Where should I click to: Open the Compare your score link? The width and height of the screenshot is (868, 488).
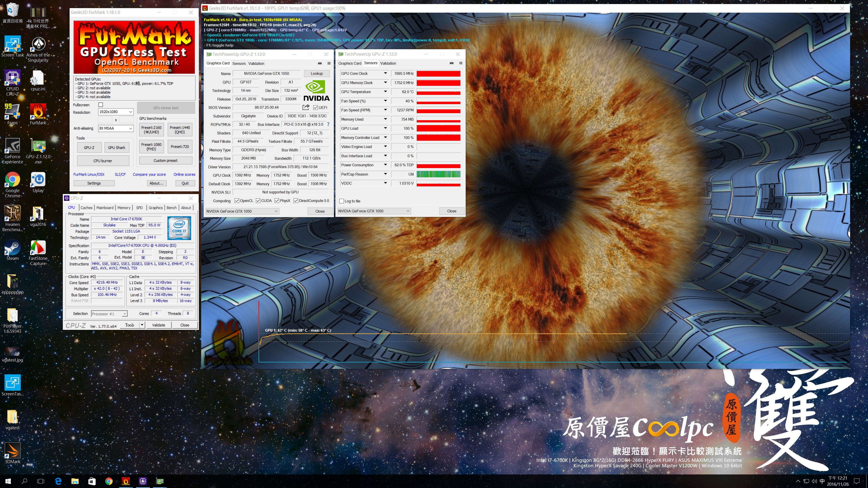149,174
